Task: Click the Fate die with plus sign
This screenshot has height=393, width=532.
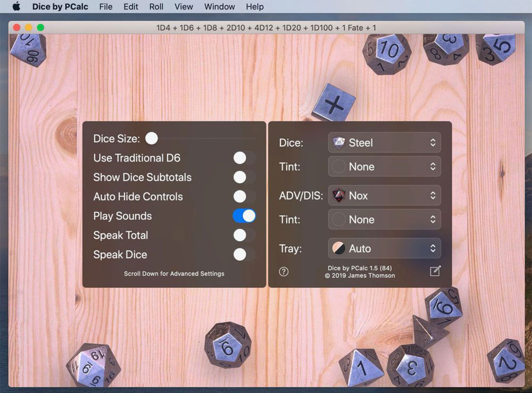Action: [x=334, y=103]
